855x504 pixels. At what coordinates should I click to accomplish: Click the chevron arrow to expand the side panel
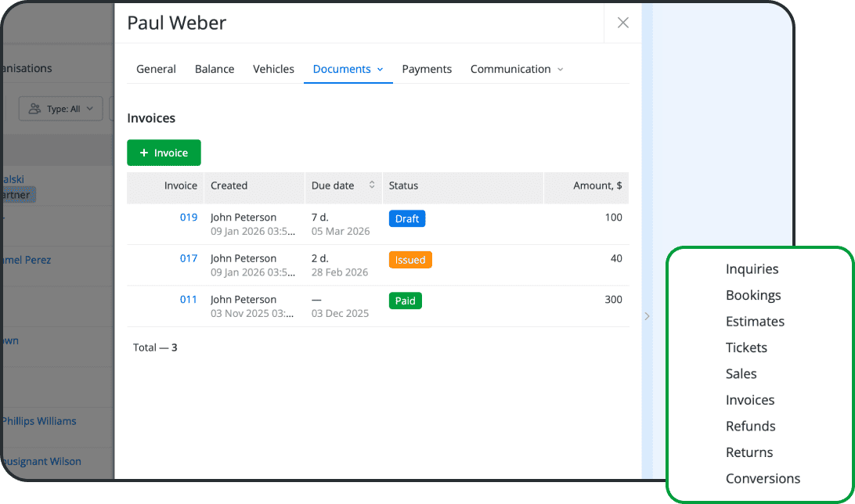pos(647,316)
